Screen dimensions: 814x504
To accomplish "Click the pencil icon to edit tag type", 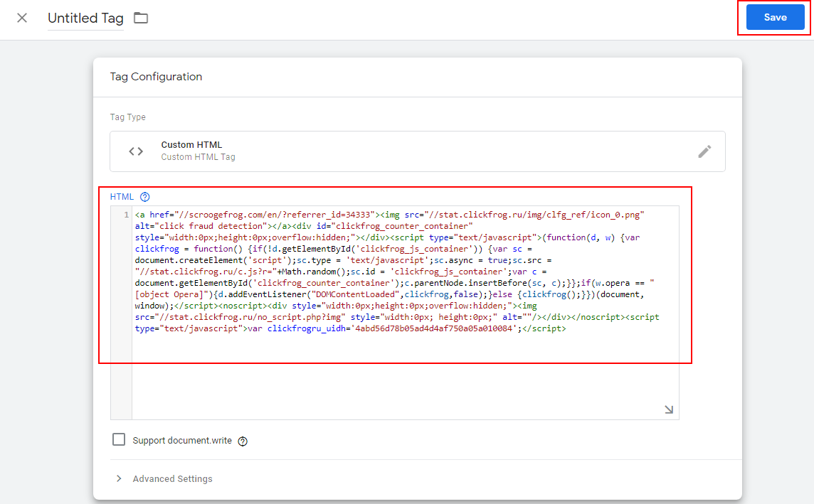I will click(x=704, y=151).
